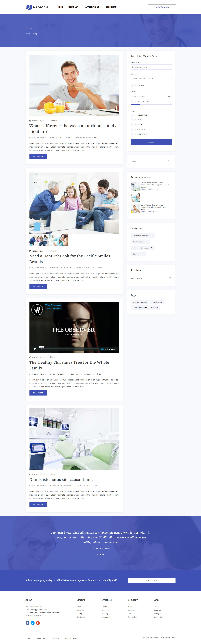The image size is (201, 644).
Task: Check the Consultation tag checkbox
Action: (132, 115)
